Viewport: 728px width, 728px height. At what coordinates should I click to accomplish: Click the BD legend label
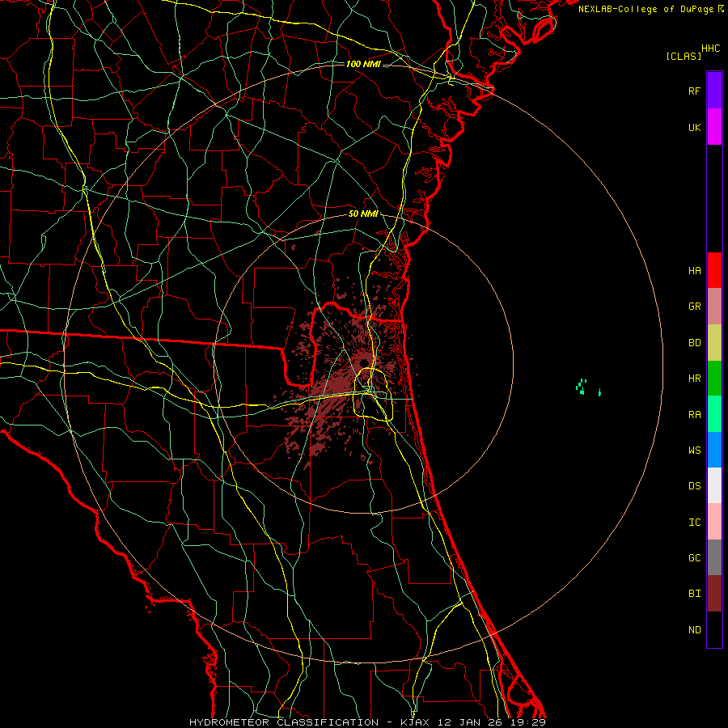coord(694,343)
